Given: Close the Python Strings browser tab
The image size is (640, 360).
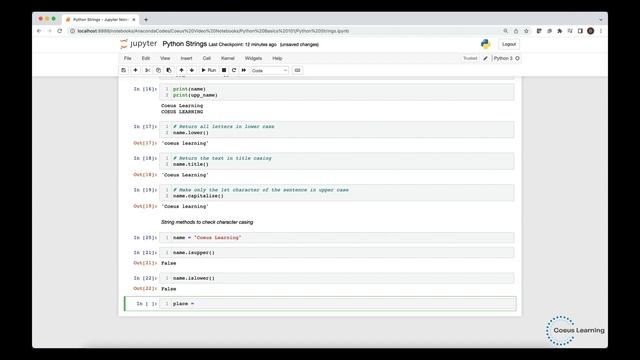Looking at the screenshot, I should click(133, 20).
